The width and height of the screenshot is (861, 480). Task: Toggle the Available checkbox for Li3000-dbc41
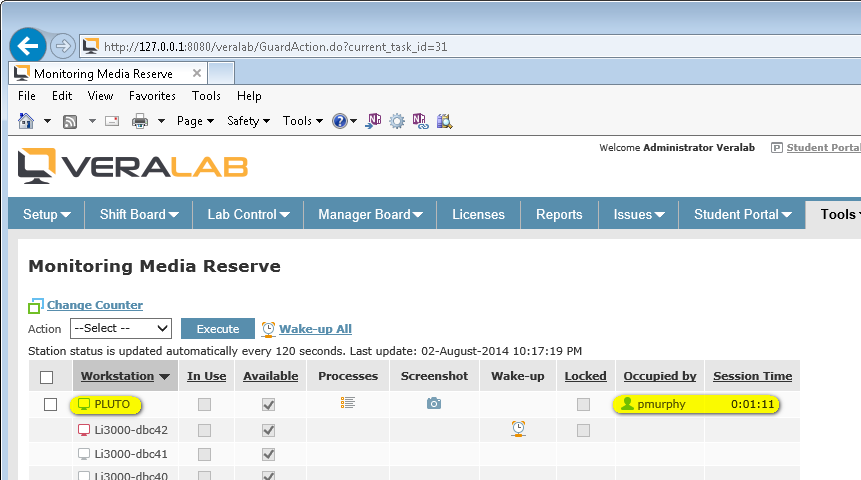coord(269,455)
